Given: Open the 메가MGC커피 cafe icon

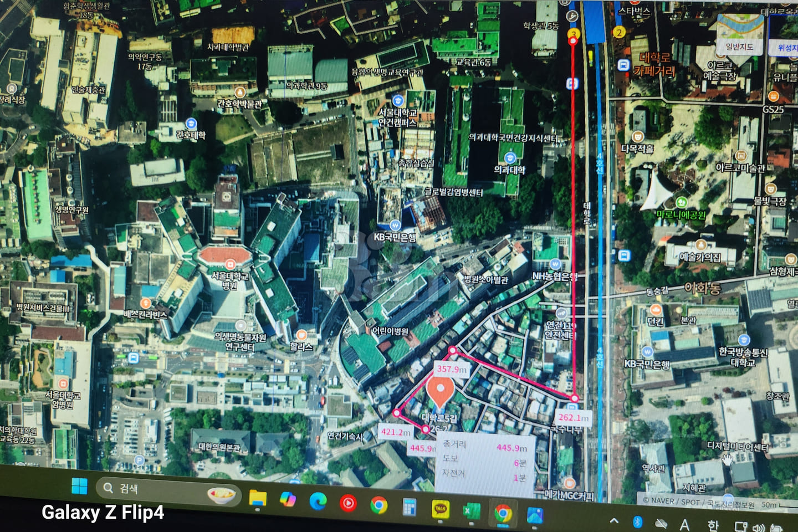Looking at the screenshot, I should (569, 483).
